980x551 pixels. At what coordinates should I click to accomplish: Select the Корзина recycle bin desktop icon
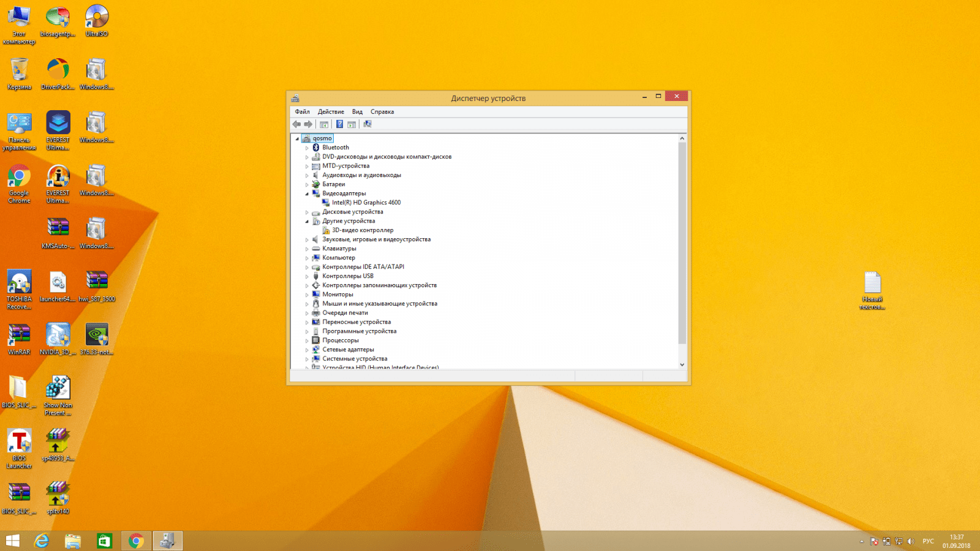19,73
